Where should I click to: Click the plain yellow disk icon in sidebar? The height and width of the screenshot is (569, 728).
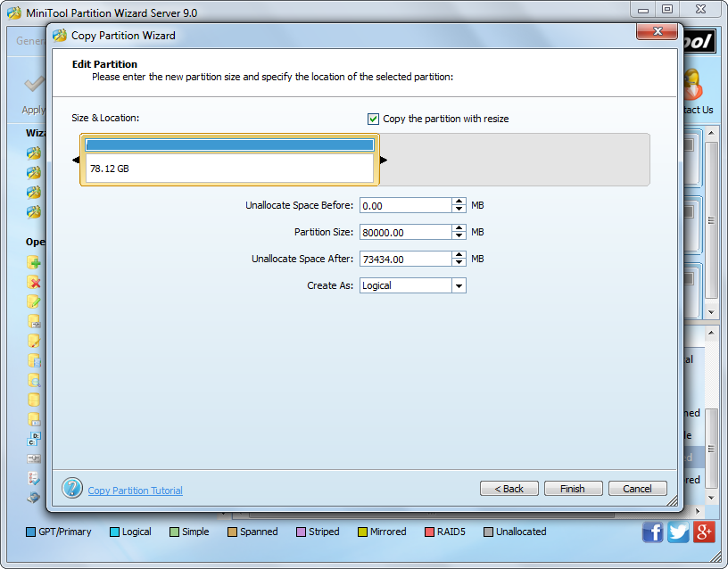click(34, 400)
